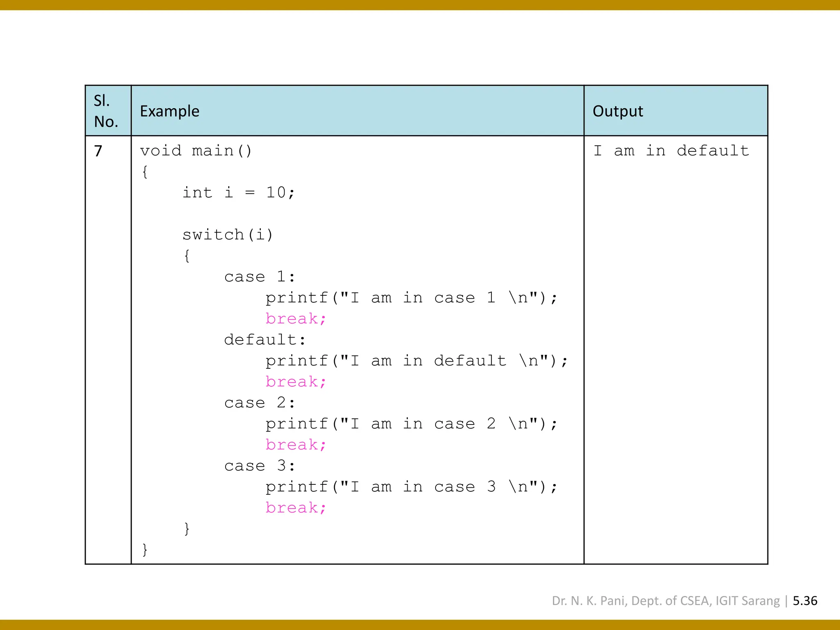Click the closing brace of the switch block

187,529
